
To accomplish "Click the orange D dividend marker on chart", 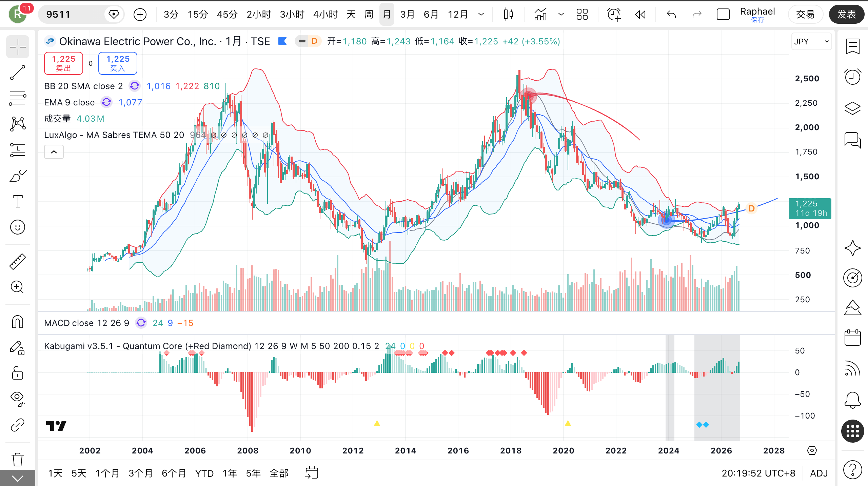I will coord(751,208).
